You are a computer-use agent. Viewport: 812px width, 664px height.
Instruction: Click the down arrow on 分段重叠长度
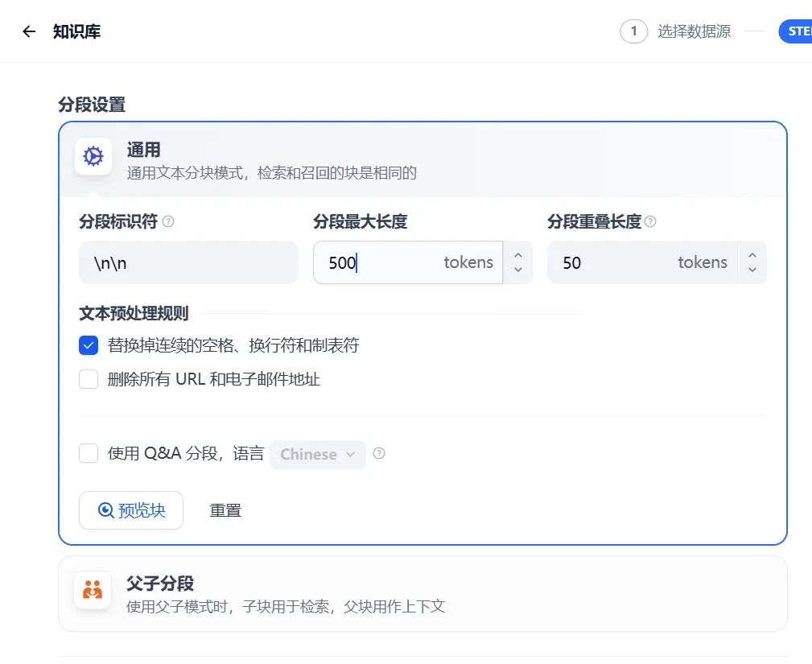[x=753, y=268]
